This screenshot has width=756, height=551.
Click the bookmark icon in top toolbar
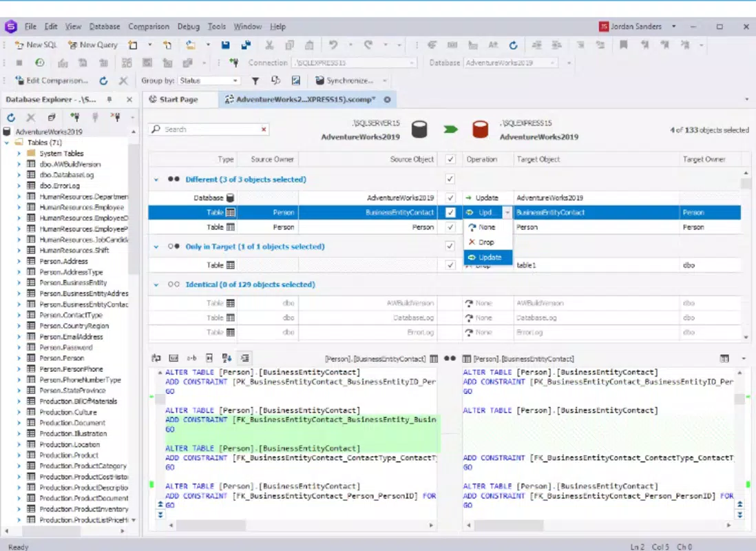(x=623, y=45)
